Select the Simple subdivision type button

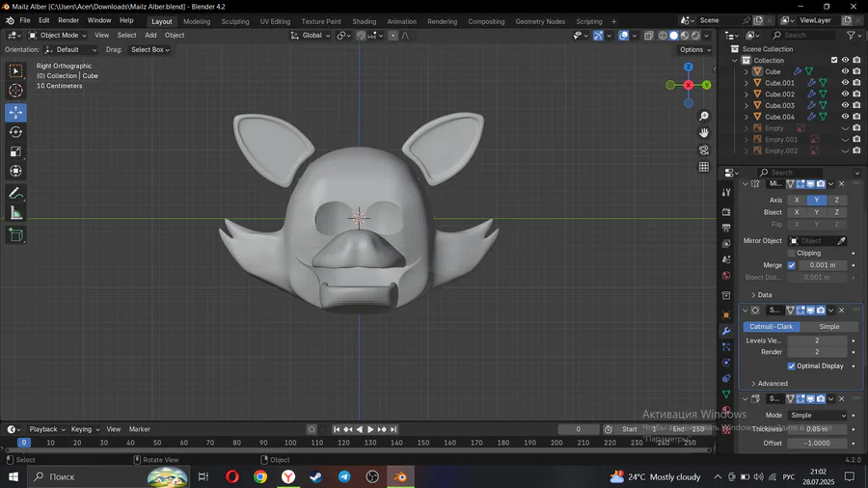(828, 326)
